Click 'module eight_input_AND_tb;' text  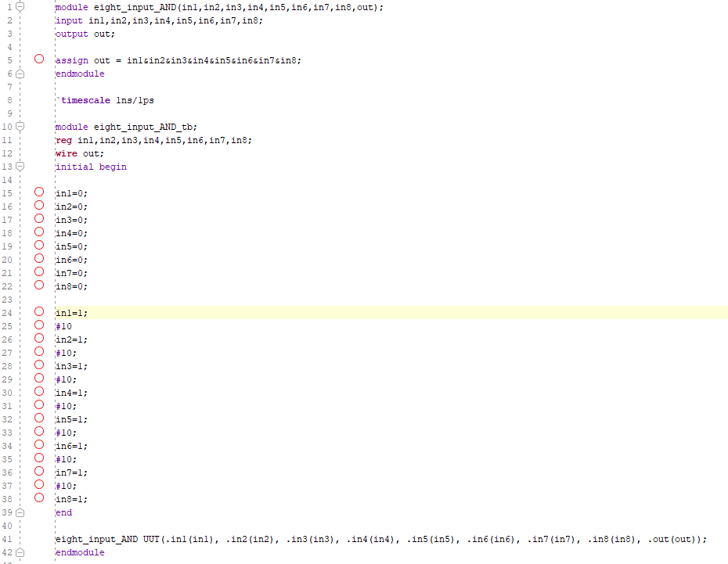point(126,127)
